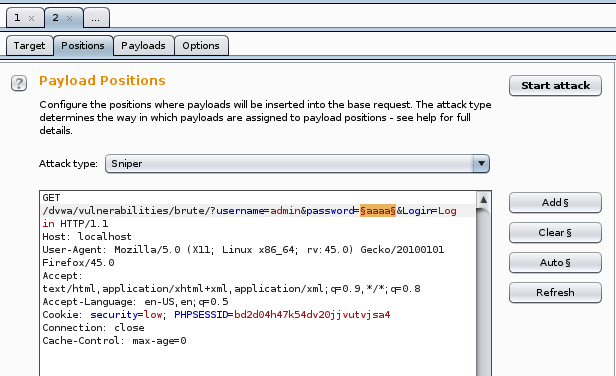Auto-place markers with Auto §
The height and width of the screenshot is (376, 616).
pyautogui.click(x=555, y=262)
